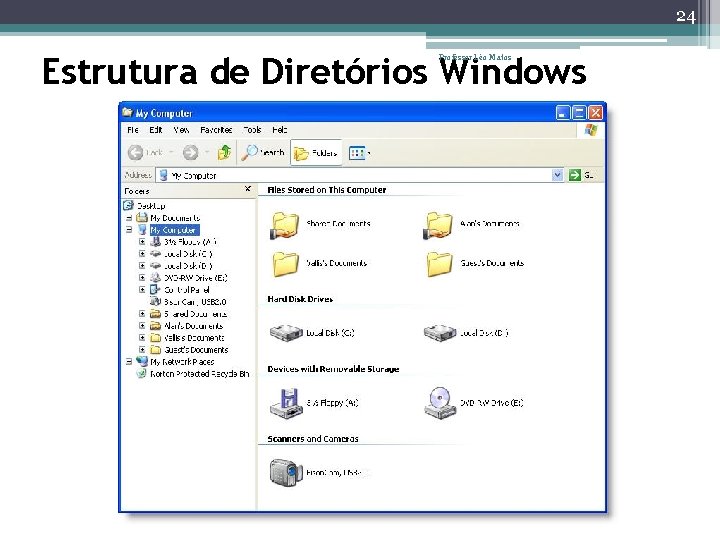The width and height of the screenshot is (720, 540).
Task: Click the Address bar input field
Action: tap(354, 175)
